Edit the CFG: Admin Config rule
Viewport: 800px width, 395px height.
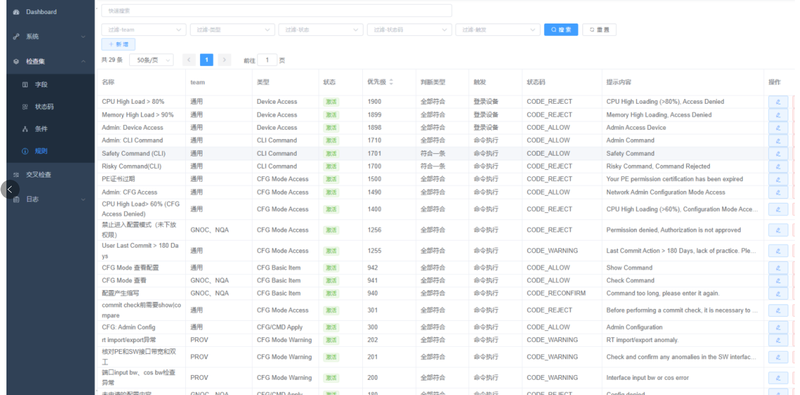tap(778, 327)
